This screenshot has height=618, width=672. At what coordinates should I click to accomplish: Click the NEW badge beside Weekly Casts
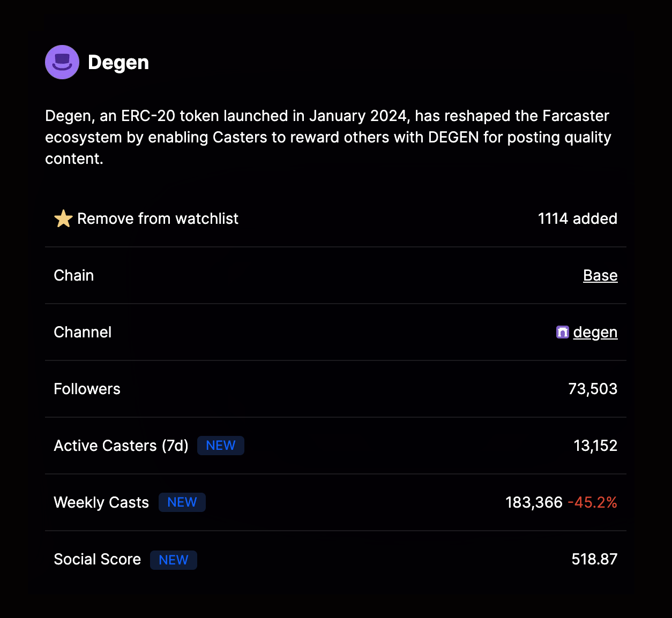182,502
